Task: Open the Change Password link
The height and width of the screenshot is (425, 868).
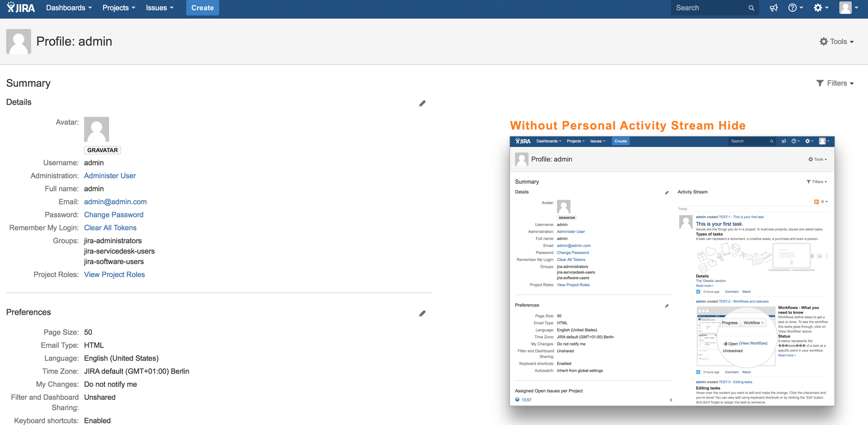Action: click(114, 214)
